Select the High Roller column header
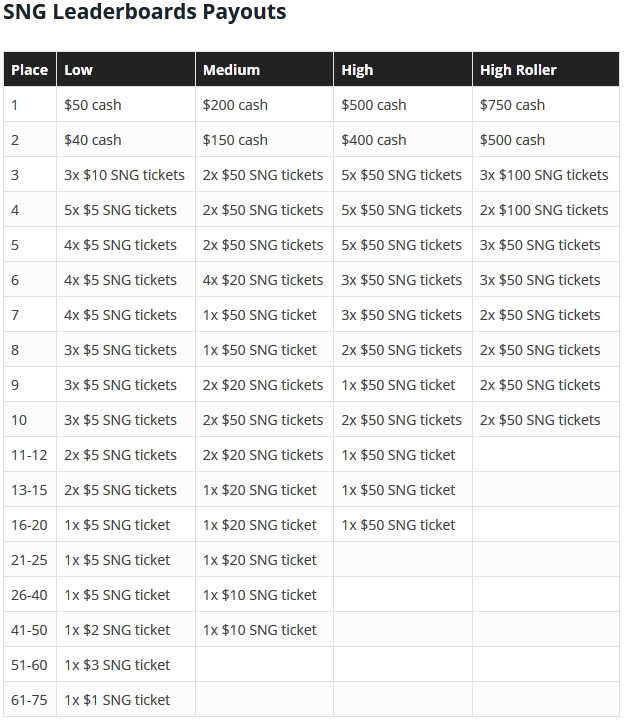This screenshot has height=720, width=624. (546, 70)
